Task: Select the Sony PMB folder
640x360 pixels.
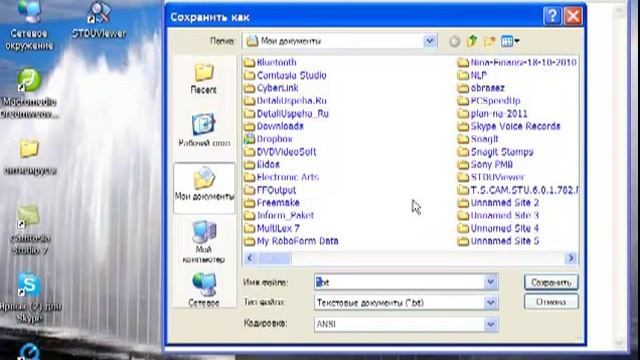Action: tap(485, 165)
